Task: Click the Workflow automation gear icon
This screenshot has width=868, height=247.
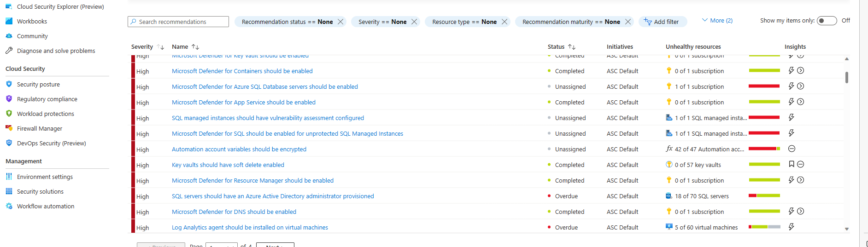Action: [x=9, y=206]
